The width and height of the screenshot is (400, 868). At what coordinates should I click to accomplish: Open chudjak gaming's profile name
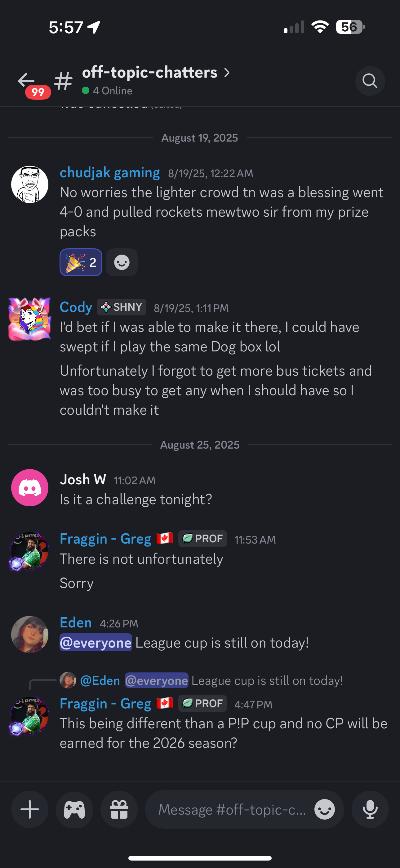[110, 173]
